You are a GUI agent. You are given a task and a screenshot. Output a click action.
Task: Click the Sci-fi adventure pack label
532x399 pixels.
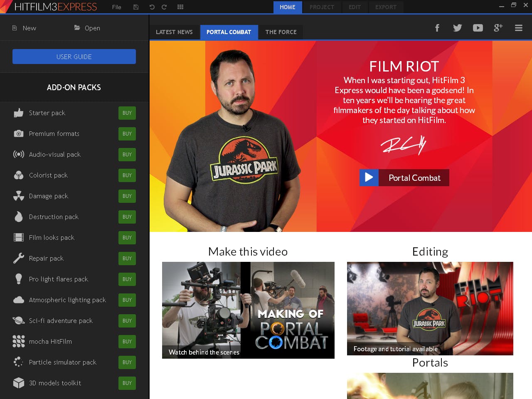click(x=61, y=321)
